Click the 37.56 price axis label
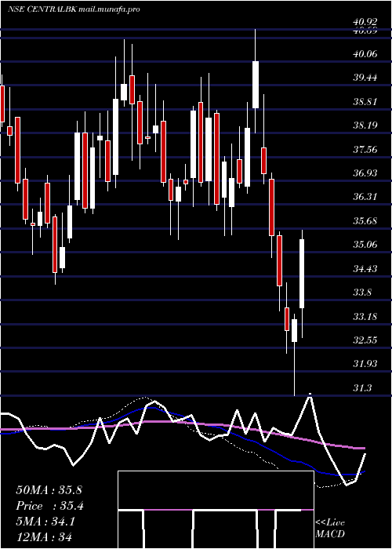The height and width of the screenshot is (549, 392). click(366, 150)
